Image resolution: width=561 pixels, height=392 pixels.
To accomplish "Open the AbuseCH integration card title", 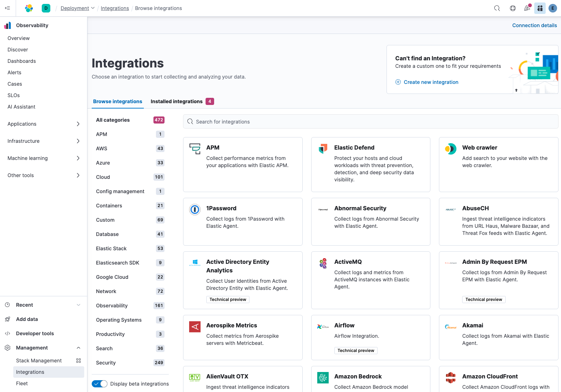I will tap(475, 208).
